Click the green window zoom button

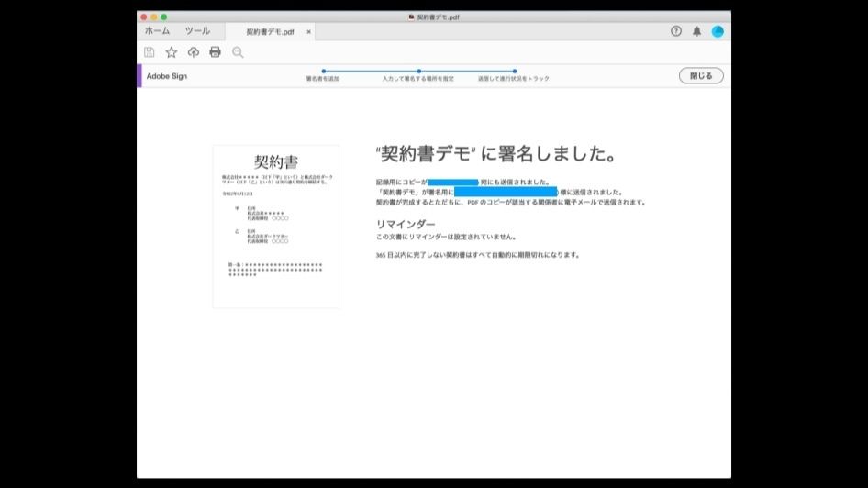point(164,17)
